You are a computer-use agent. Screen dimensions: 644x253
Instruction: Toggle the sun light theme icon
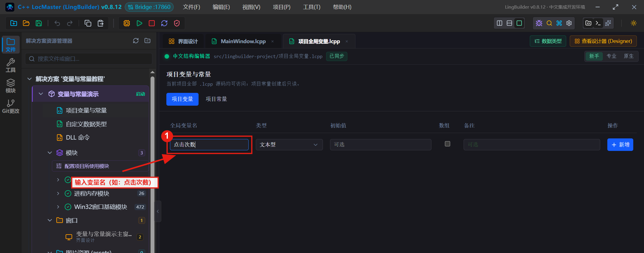coord(634,23)
